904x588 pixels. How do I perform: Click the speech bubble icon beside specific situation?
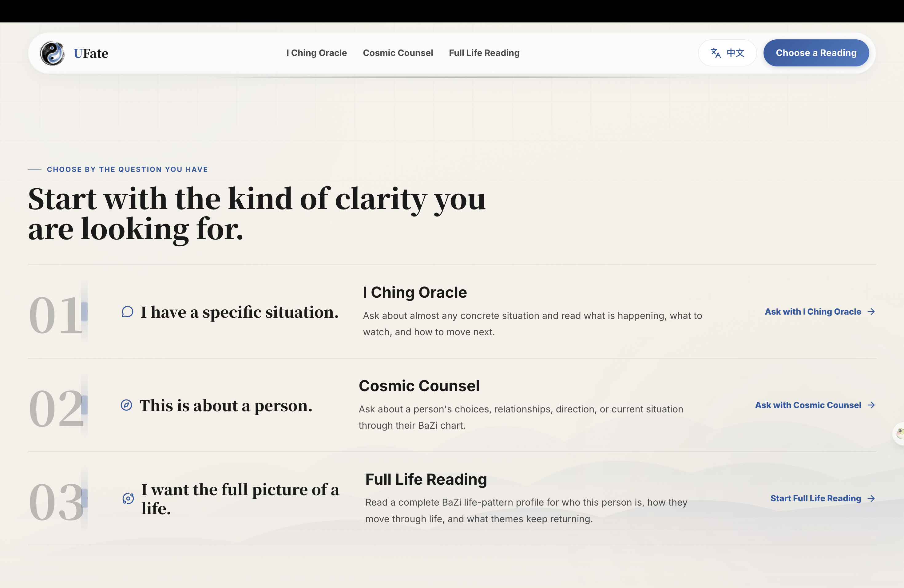tap(127, 312)
